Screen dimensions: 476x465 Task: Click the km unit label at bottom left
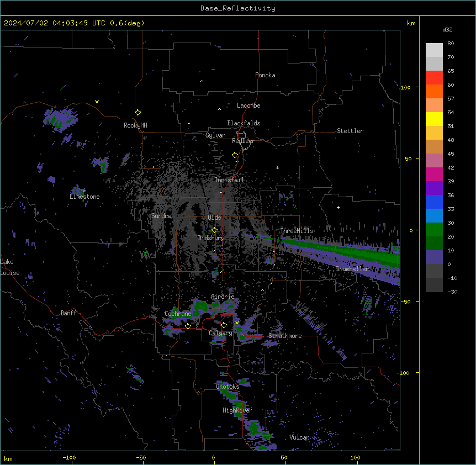[x=8, y=459]
